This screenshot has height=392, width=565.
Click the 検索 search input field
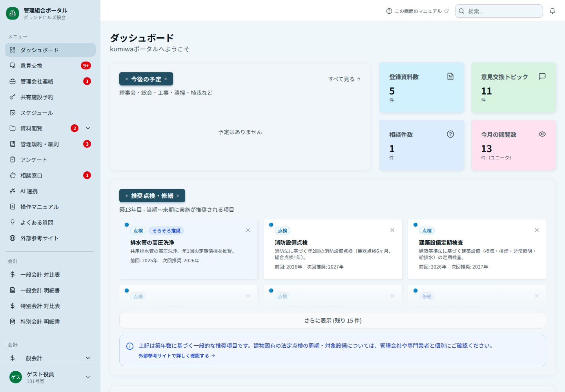tap(499, 11)
